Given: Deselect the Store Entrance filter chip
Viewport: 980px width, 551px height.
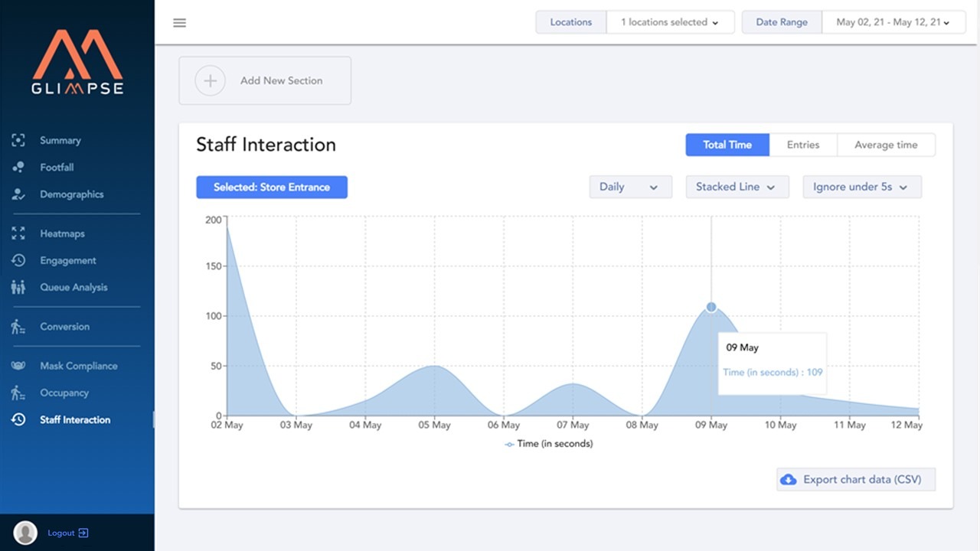Looking at the screenshot, I should coord(272,187).
